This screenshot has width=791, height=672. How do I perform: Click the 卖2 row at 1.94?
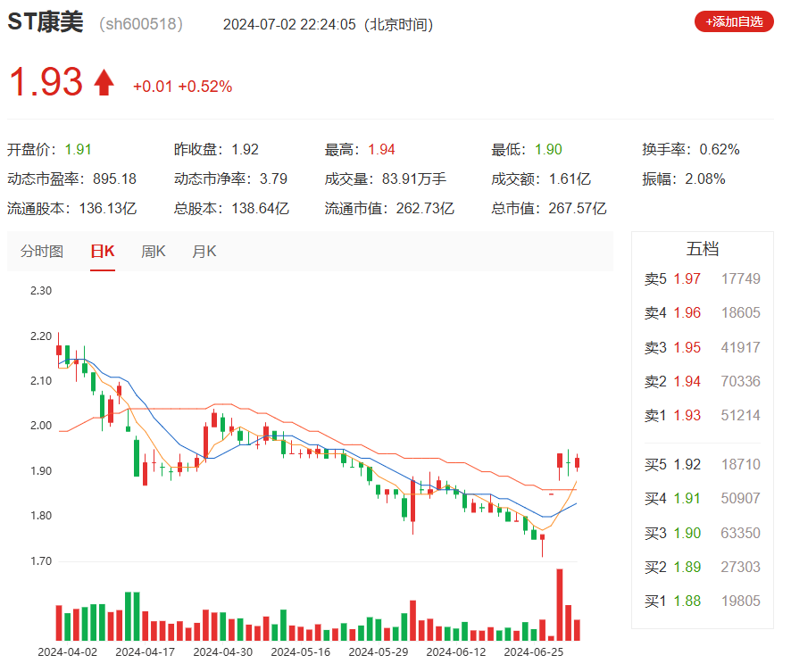tap(703, 381)
